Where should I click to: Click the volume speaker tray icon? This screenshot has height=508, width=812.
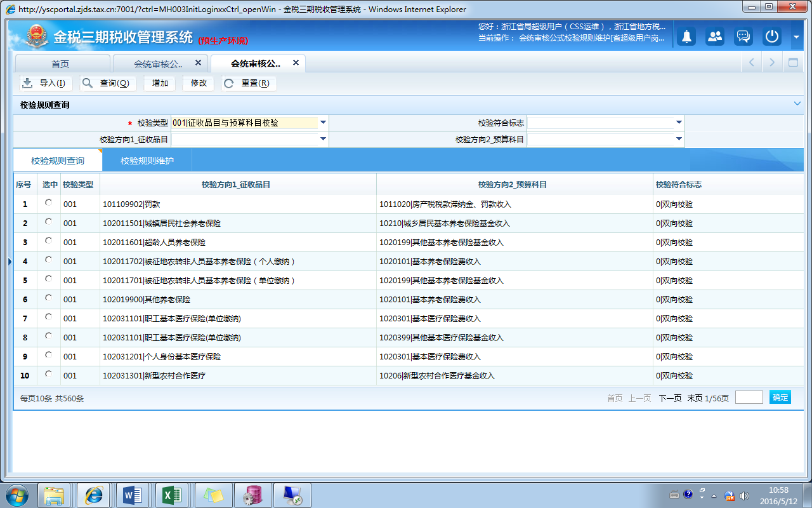(743, 495)
